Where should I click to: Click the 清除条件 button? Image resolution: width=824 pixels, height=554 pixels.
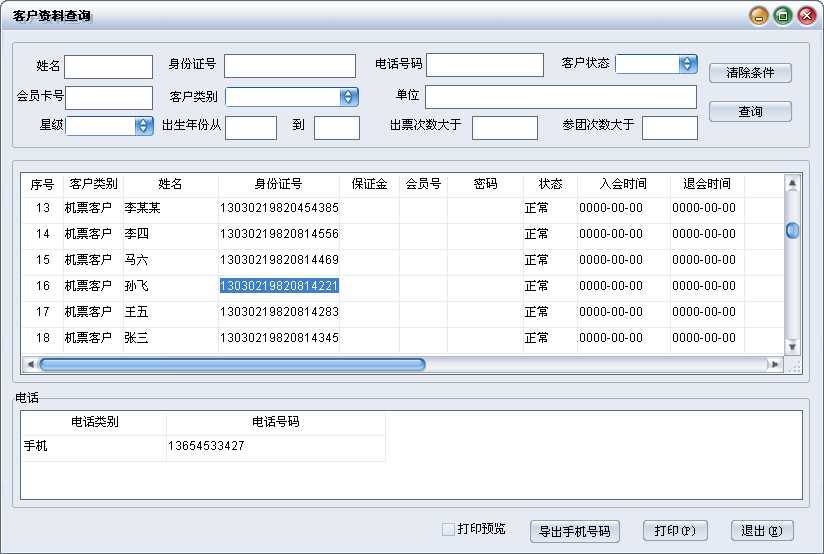[750, 73]
